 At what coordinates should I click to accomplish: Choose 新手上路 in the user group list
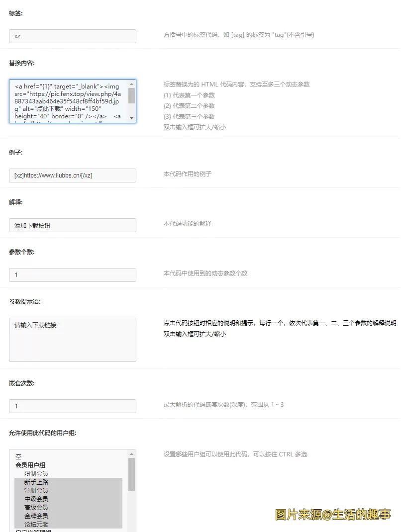click(x=36, y=482)
